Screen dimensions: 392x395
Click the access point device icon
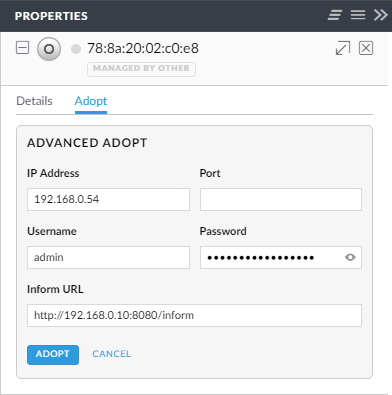[49, 49]
